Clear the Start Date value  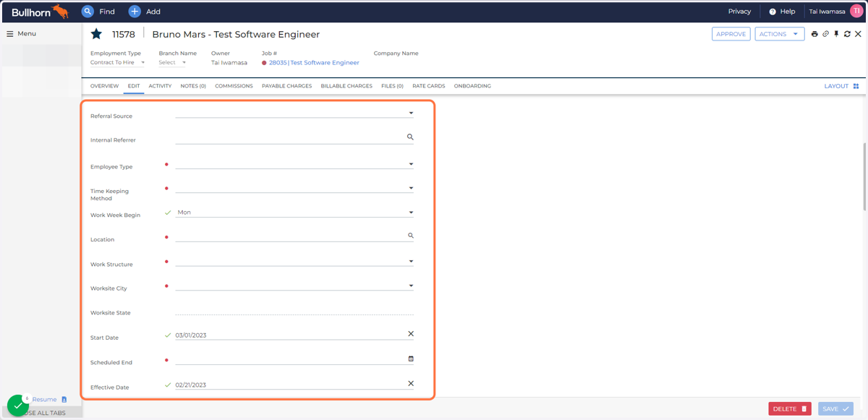tap(411, 334)
